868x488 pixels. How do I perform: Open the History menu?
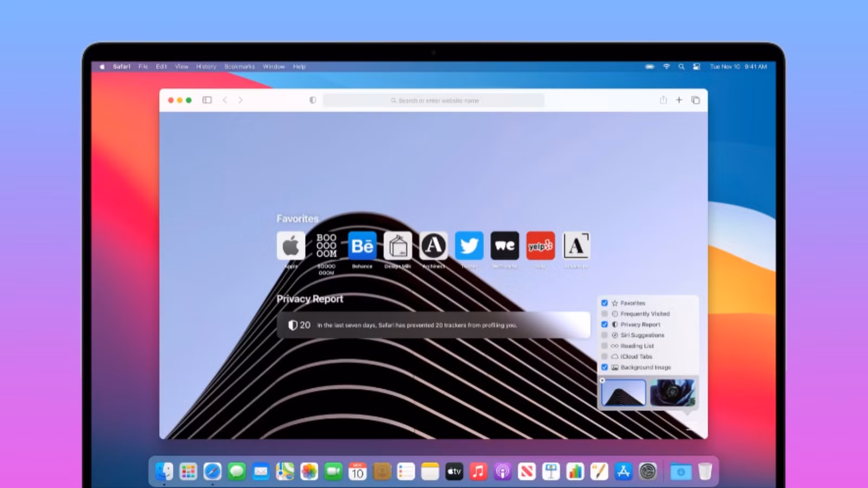pos(206,66)
